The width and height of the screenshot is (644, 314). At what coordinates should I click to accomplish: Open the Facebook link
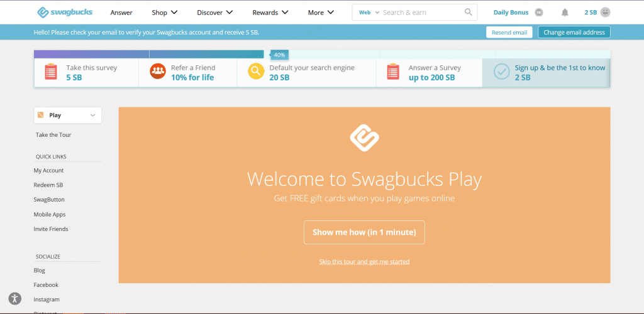(x=46, y=285)
